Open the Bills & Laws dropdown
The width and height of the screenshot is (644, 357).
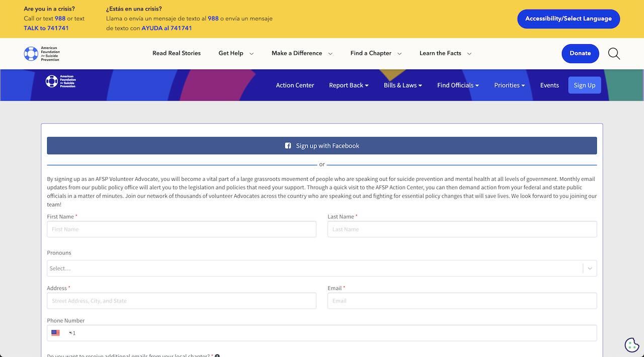pyautogui.click(x=403, y=85)
